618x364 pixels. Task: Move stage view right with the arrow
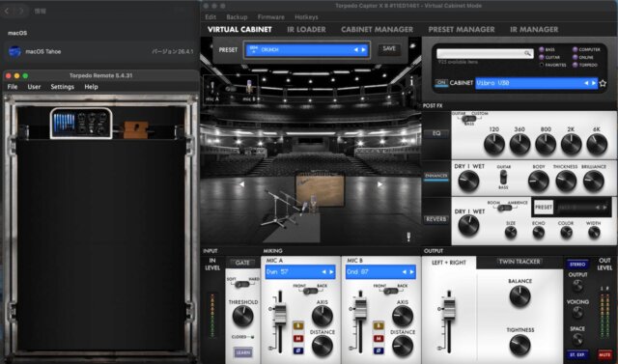point(379,184)
